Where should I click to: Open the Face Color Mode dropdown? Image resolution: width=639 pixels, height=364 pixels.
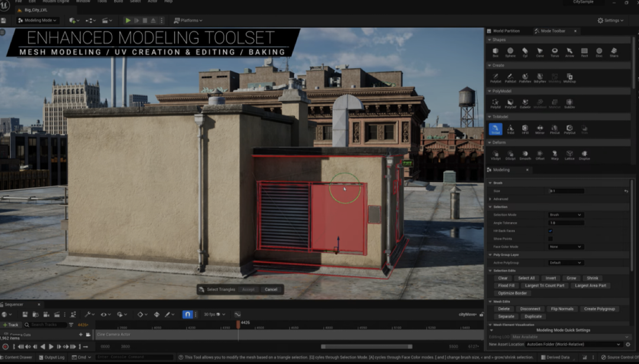coord(566,247)
